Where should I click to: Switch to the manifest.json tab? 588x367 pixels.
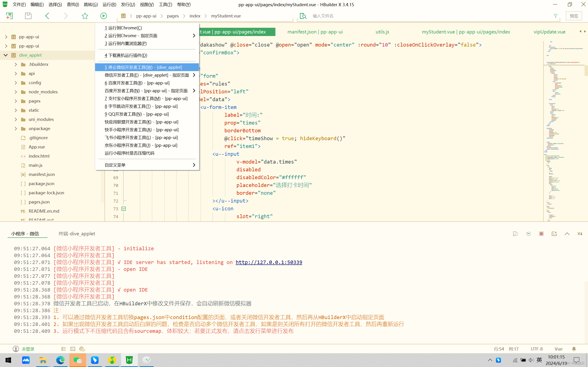[x=315, y=32]
